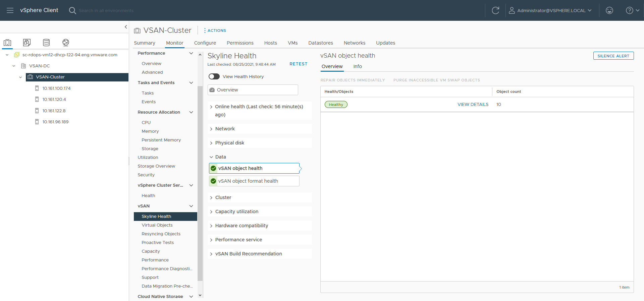Open the Summary tab
Screen dimensions: 644x301
[145, 43]
